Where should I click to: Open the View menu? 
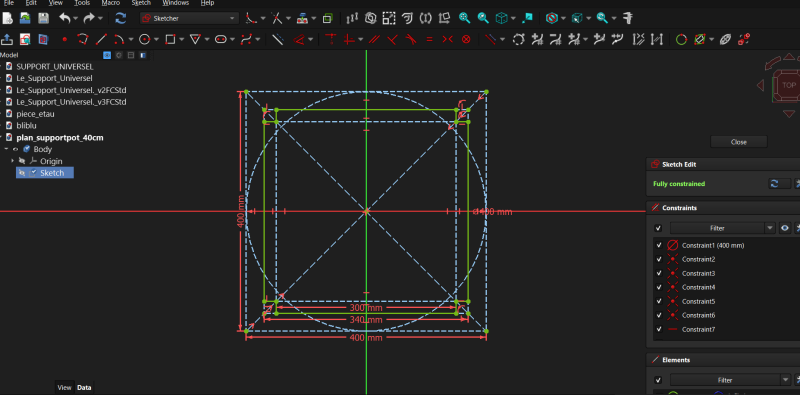pyautogui.click(x=56, y=3)
